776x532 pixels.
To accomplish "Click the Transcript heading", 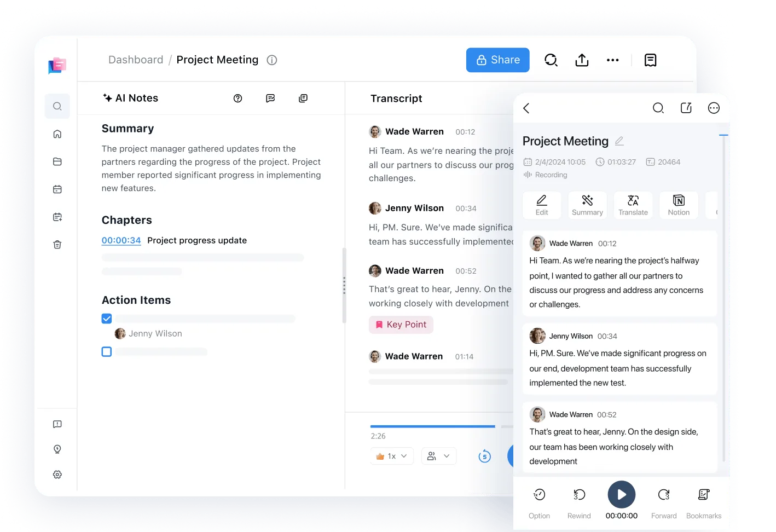I will pos(396,99).
